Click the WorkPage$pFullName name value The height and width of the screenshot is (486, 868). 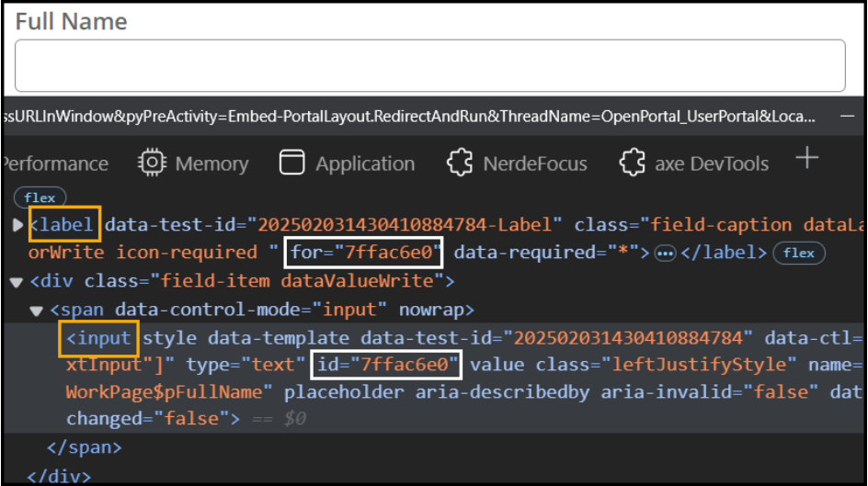164,392
